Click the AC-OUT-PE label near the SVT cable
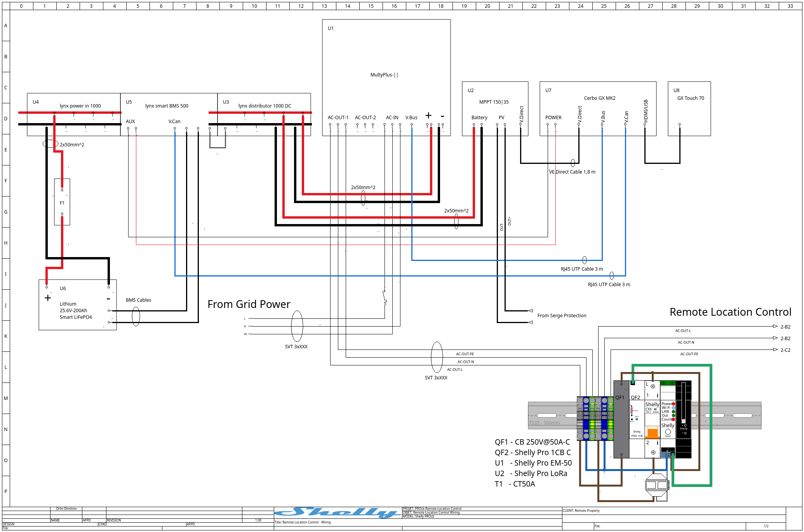The image size is (804, 532). coord(465,354)
